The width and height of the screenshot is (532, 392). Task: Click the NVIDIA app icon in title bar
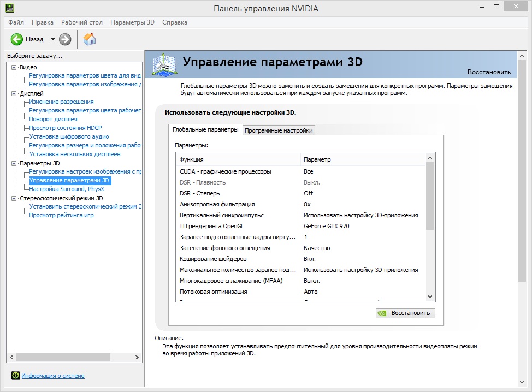[x=10, y=8]
